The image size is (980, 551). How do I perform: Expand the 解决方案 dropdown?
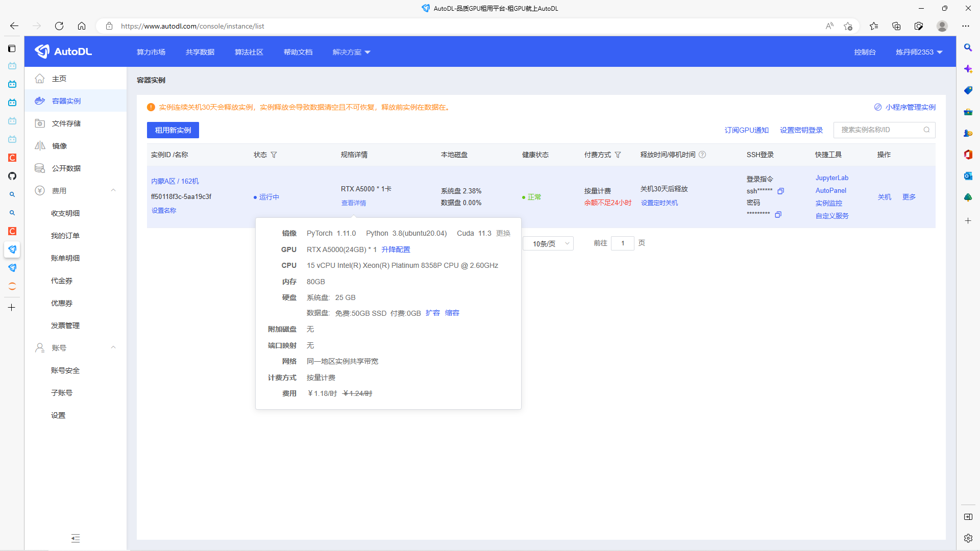point(351,52)
